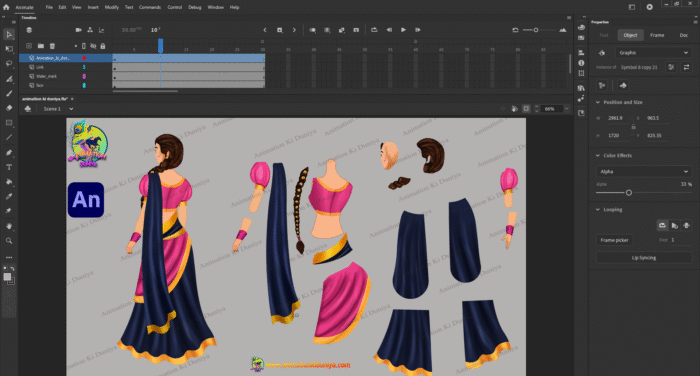Select the Hand tool
700x376 pixels.
tap(9, 226)
